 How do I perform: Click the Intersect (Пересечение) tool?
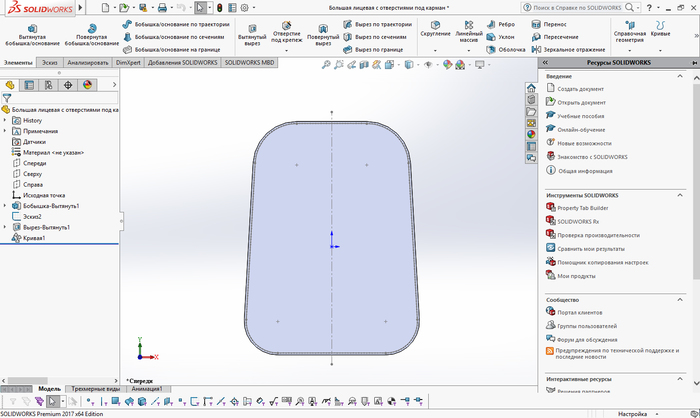pos(555,37)
